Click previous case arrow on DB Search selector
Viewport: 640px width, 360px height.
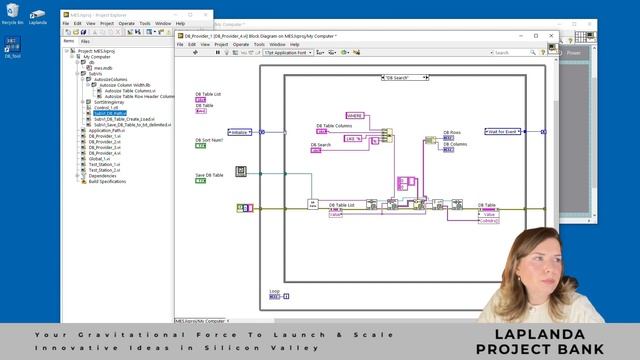tap(383, 78)
